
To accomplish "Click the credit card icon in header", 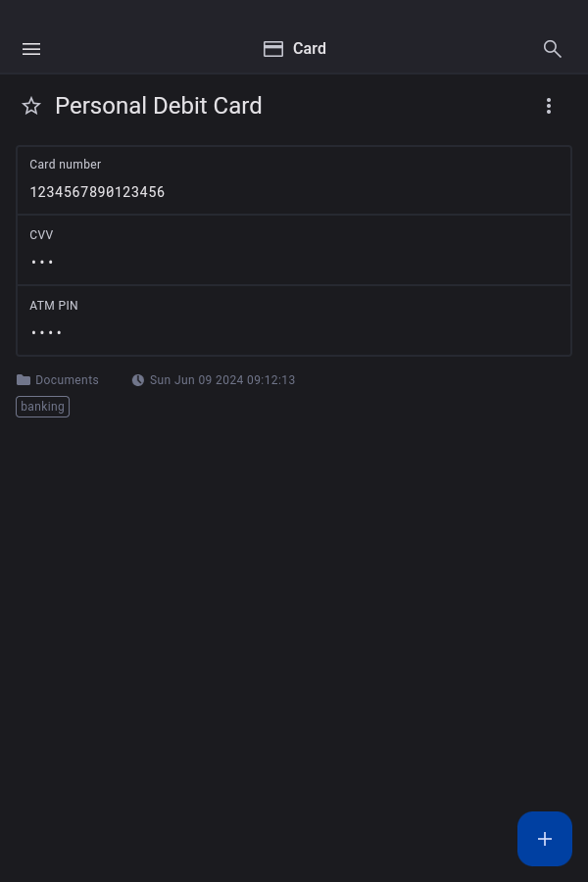I will click(273, 49).
